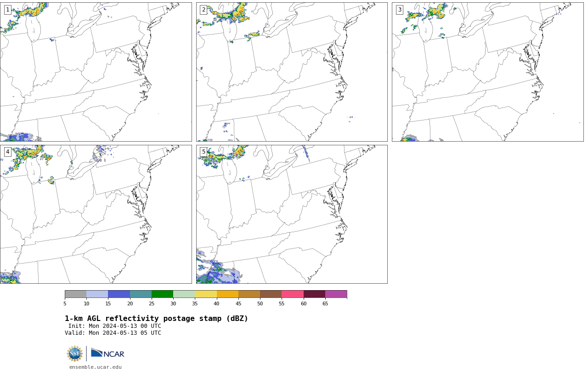Click the 20 tick label on colorbar
This screenshot has height=372, width=588.
[130, 303]
